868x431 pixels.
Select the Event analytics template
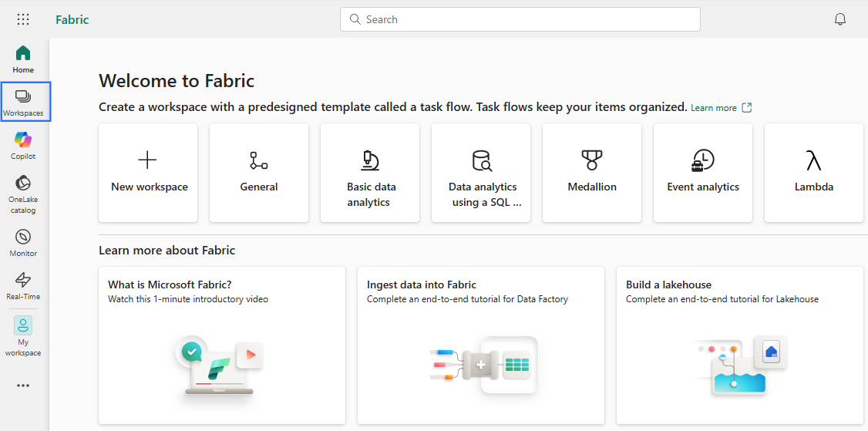coord(702,173)
